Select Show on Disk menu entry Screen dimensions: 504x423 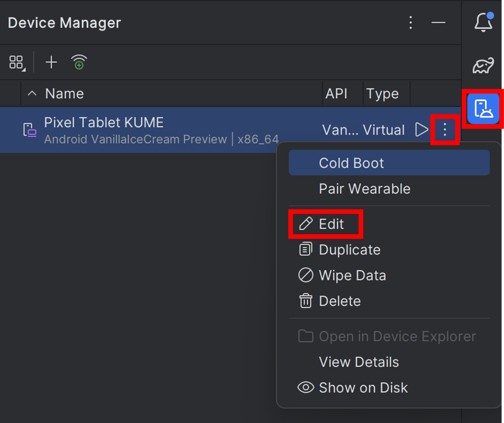pyautogui.click(x=389, y=387)
